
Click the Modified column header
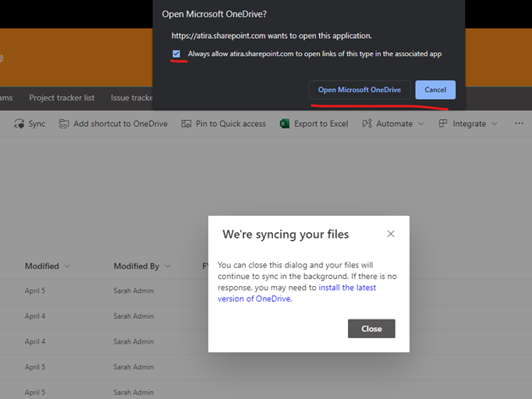41,266
